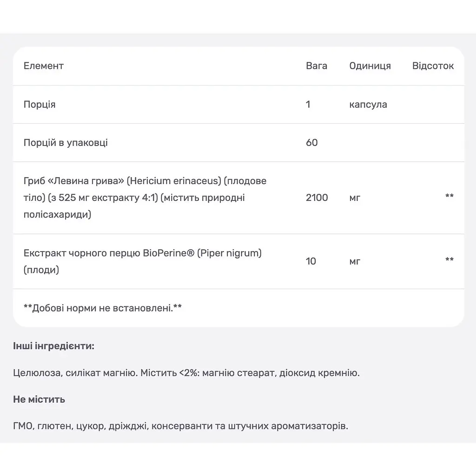
Task: Click the Не містить heading
Action: point(39,399)
